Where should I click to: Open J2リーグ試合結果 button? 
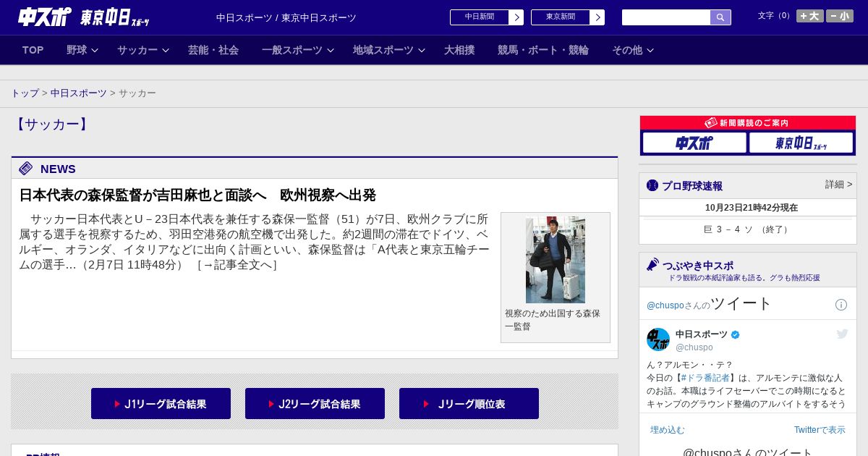[x=315, y=404]
